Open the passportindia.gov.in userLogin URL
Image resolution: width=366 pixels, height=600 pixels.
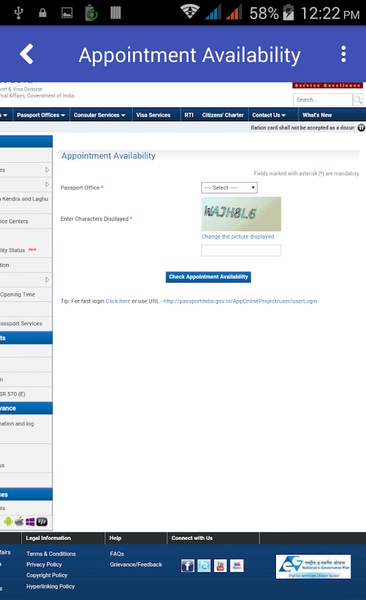click(x=240, y=301)
